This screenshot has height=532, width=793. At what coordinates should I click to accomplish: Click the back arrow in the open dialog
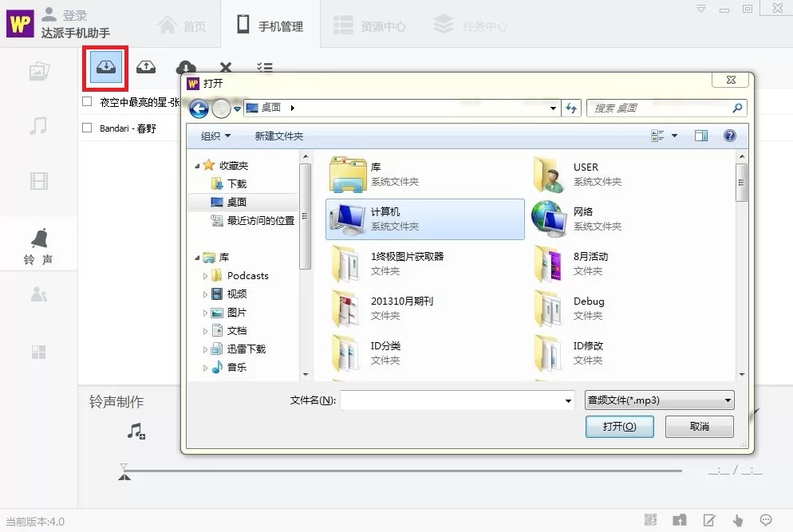(x=199, y=108)
